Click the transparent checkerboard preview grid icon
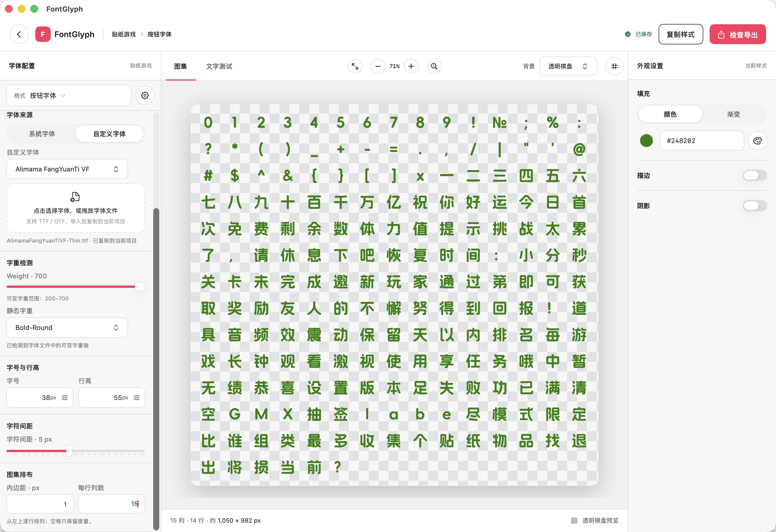 click(574, 520)
